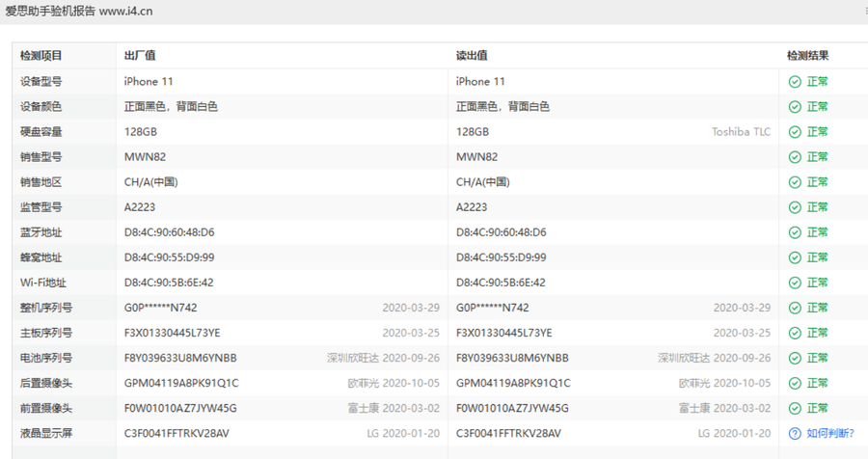Click read cellular address D8:4C:90:55:D9:99
Screen dimensions: 868x459
(x=501, y=257)
